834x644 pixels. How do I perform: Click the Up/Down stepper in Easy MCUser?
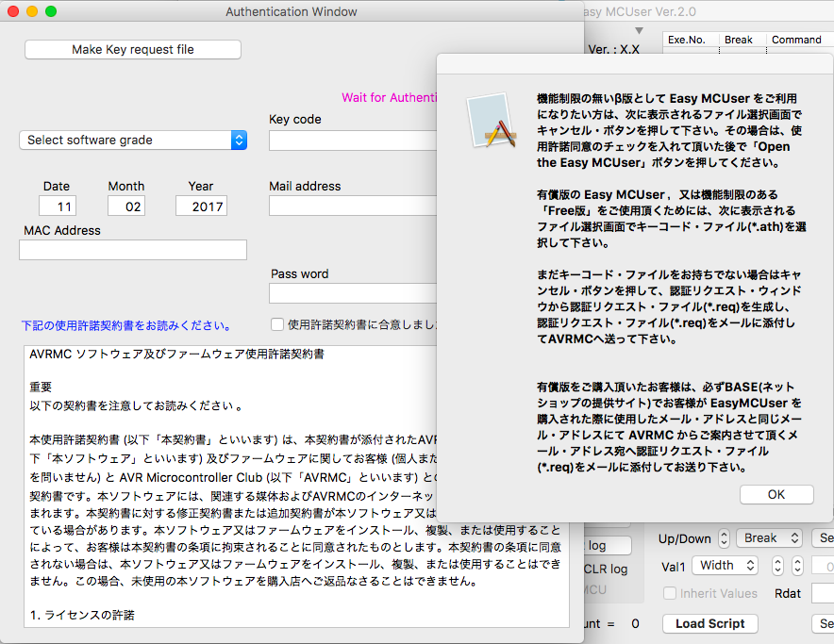[x=724, y=538]
